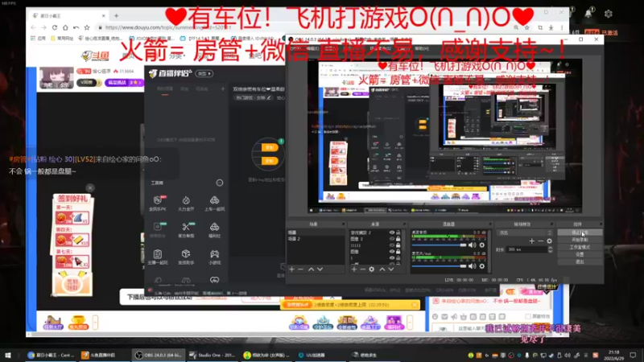Select 场景 in OBS scenes list
The width and height of the screenshot is (644, 362).
tap(316, 232)
